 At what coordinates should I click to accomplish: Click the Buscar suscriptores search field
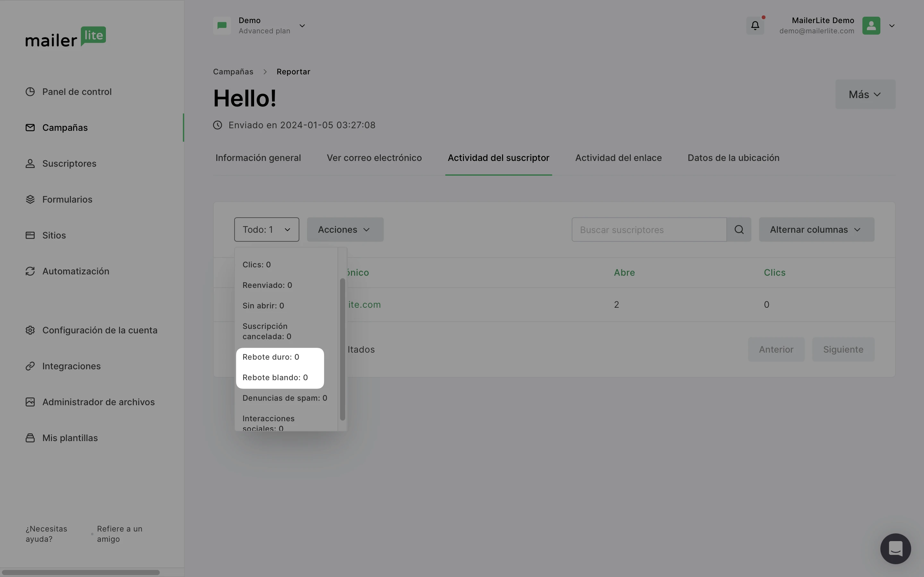(648, 229)
